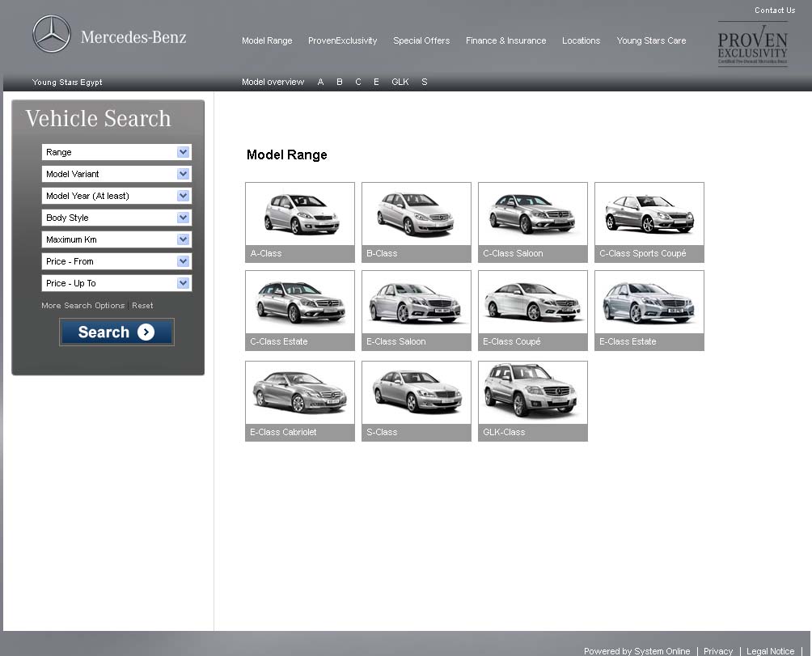Choose the A submenu link
This screenshot has height=656, width=812.
pyautogui.click(x=320, y=82)
